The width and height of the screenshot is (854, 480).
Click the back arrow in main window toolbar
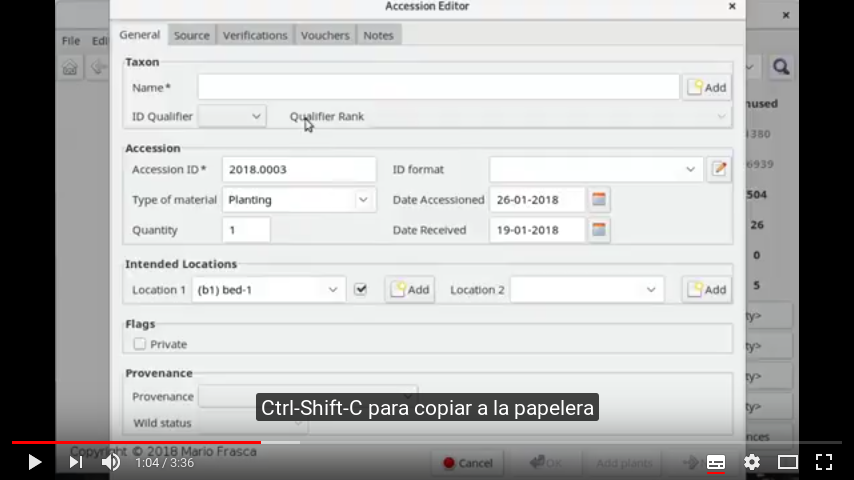99,68
